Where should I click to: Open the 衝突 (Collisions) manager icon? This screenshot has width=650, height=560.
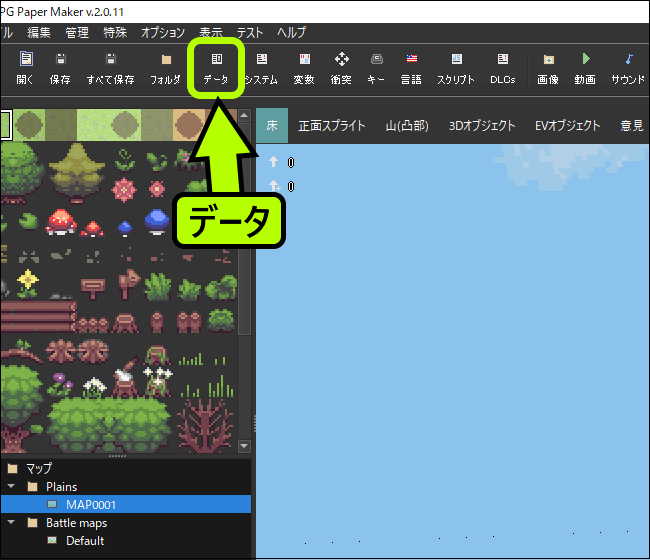pos(341,68)
